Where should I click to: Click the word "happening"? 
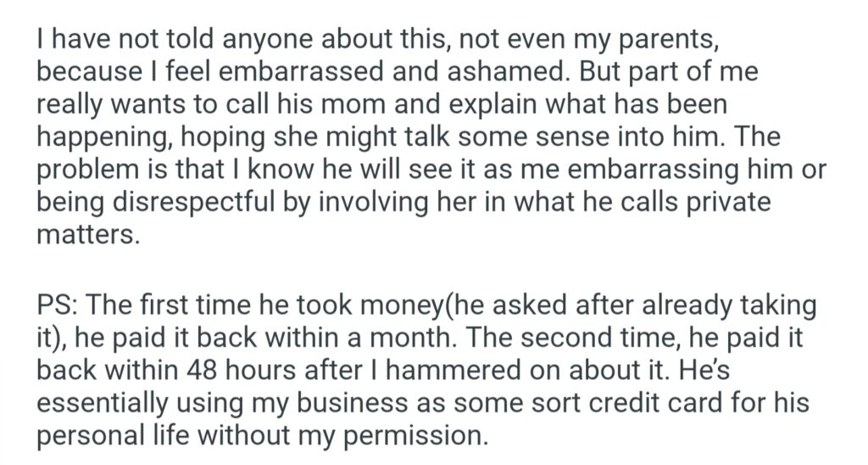click(106, 137)
